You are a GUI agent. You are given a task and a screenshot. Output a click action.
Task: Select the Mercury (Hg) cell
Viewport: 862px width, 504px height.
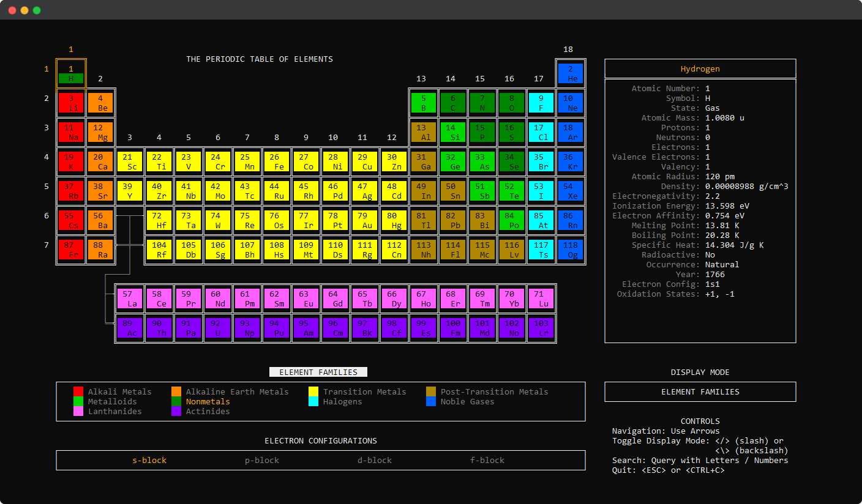(x=394, y=220)
